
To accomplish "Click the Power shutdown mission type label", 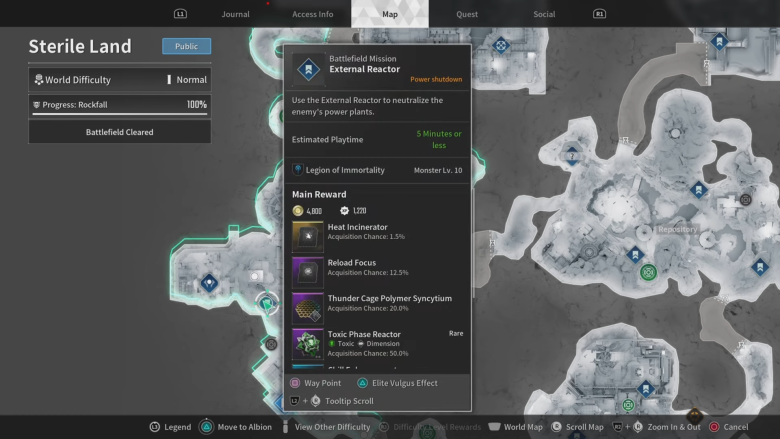I will [436, 79].
